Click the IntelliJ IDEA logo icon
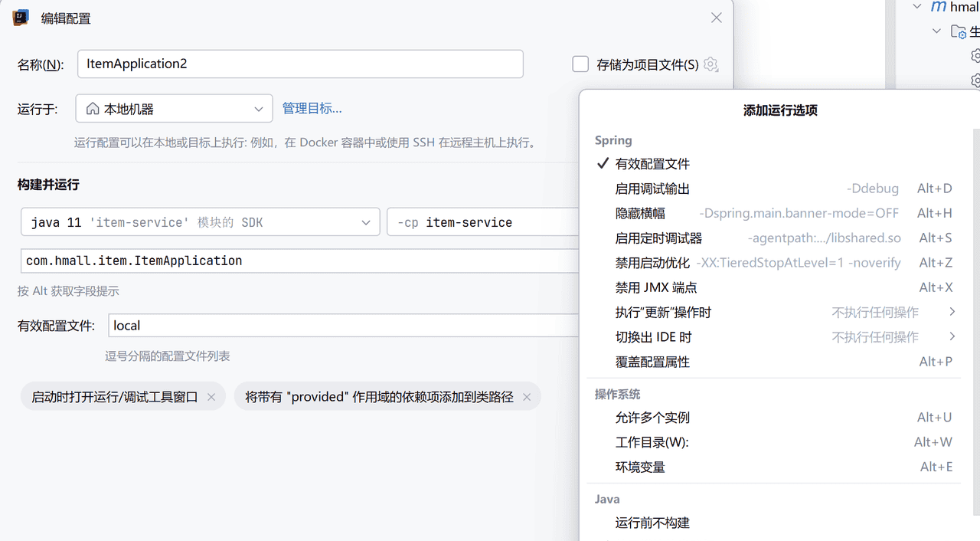 coord(21,18)
